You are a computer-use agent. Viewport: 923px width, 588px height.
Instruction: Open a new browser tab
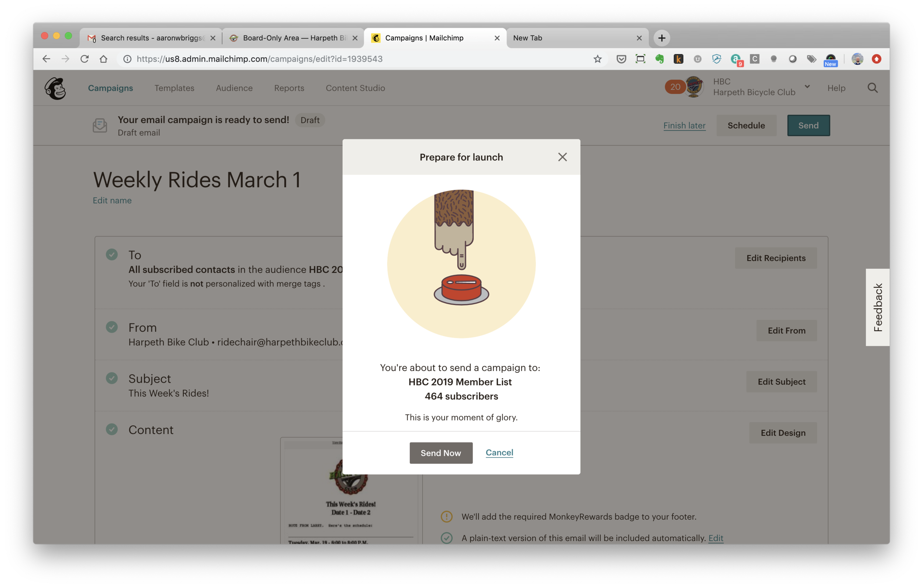662,38
